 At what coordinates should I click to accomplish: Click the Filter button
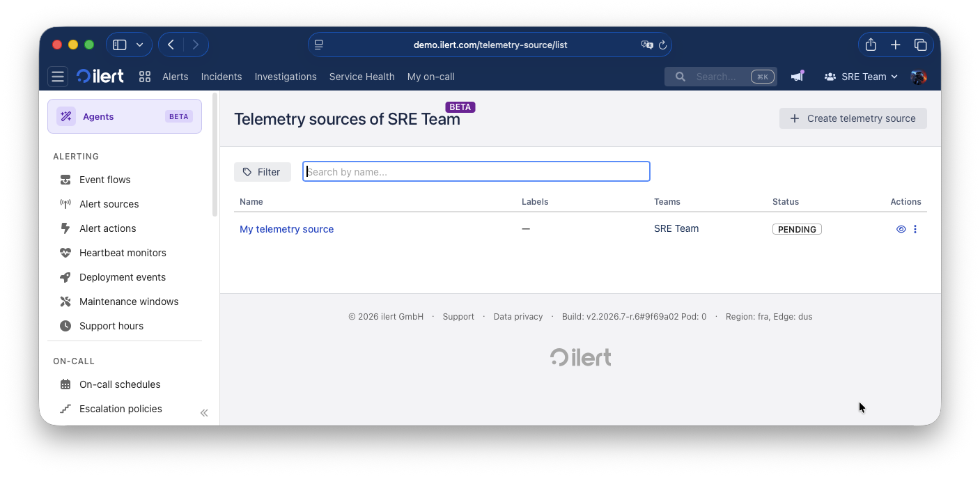point(263,172)
